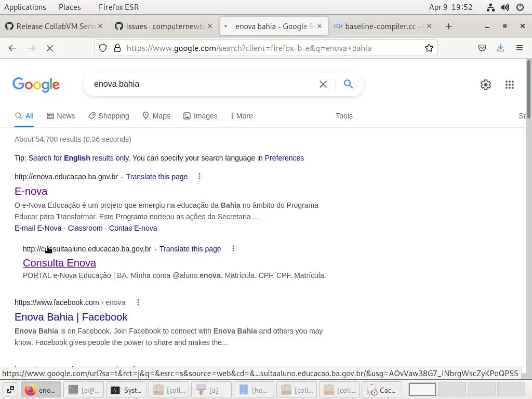Open the E-nova result title

31,191
